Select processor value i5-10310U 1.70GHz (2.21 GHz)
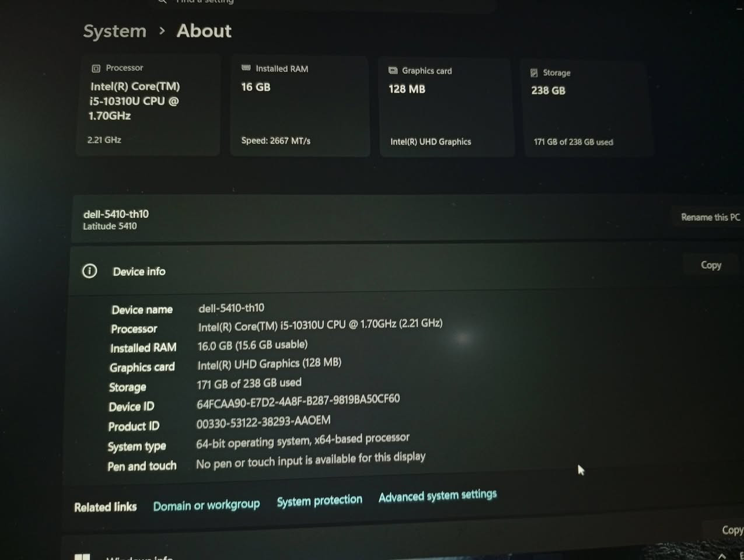 (x=320, y=325)
